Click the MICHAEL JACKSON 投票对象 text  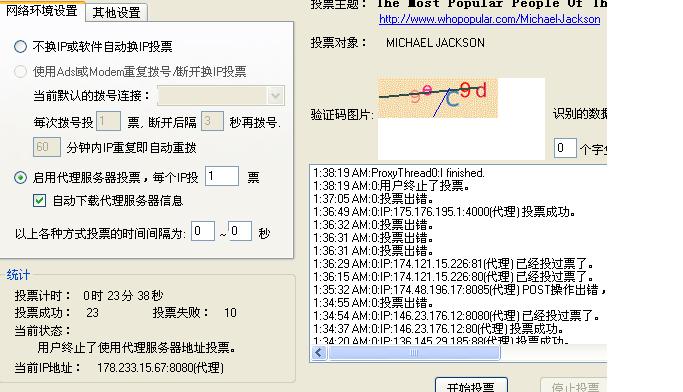(435, 43)
